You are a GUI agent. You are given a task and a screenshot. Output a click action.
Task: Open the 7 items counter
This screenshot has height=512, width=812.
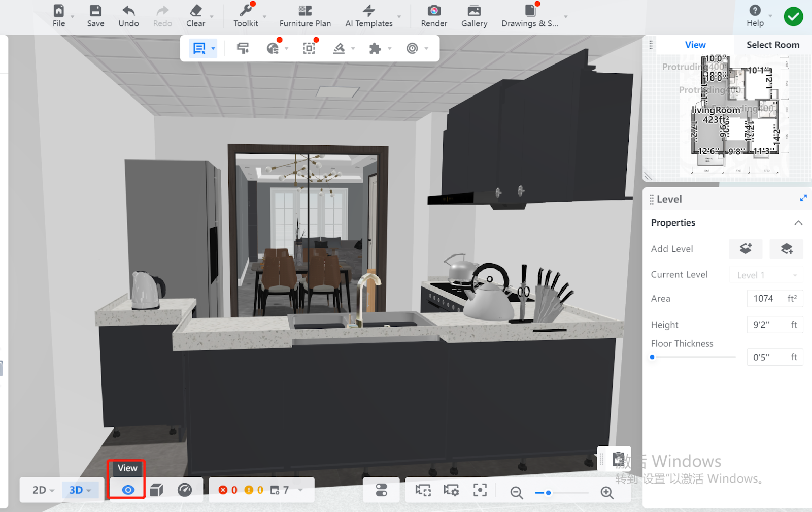click(280, 490)
